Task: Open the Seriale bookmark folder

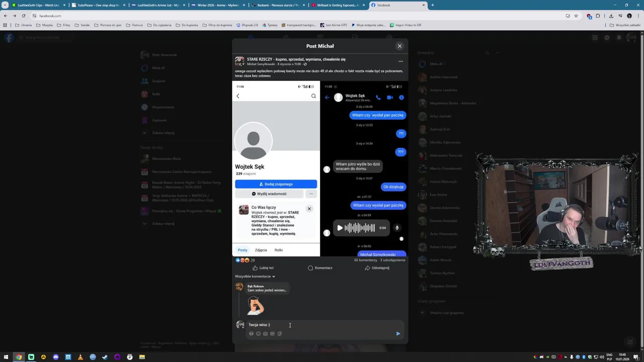Action: (x=82, y=25)
